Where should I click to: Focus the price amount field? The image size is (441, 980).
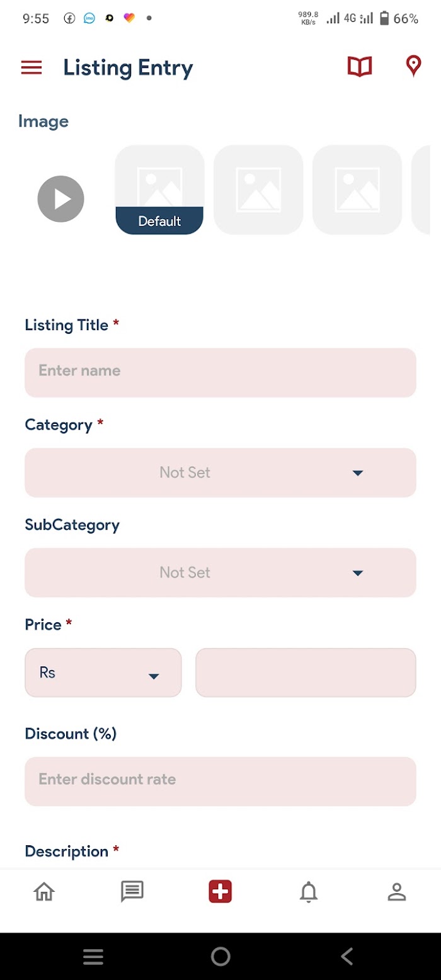pos(306,673)
